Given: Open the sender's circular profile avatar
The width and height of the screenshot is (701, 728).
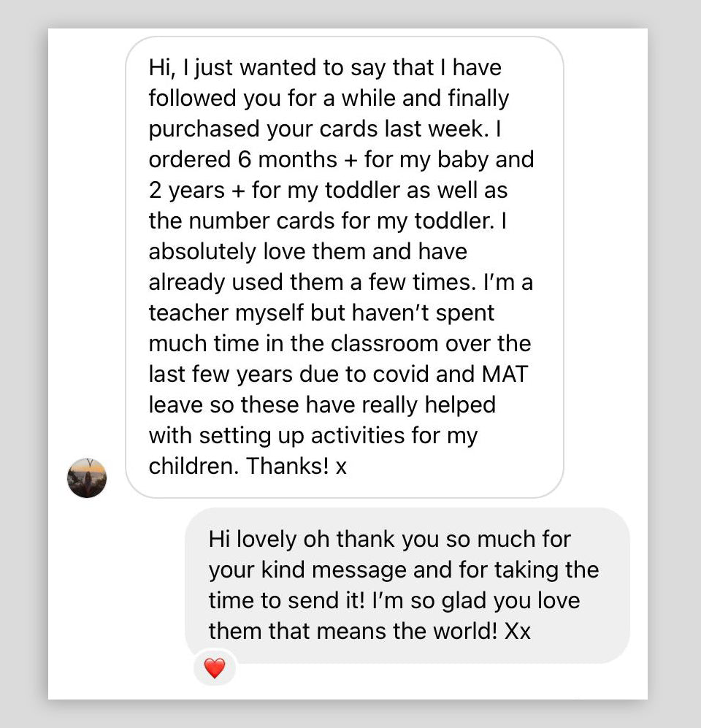Looking at the screenshot, I should tap(87, 478).
